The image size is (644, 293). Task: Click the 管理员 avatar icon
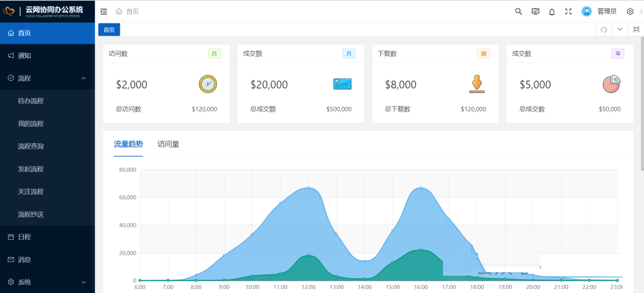pyautogui.click(x=587, y=11)
